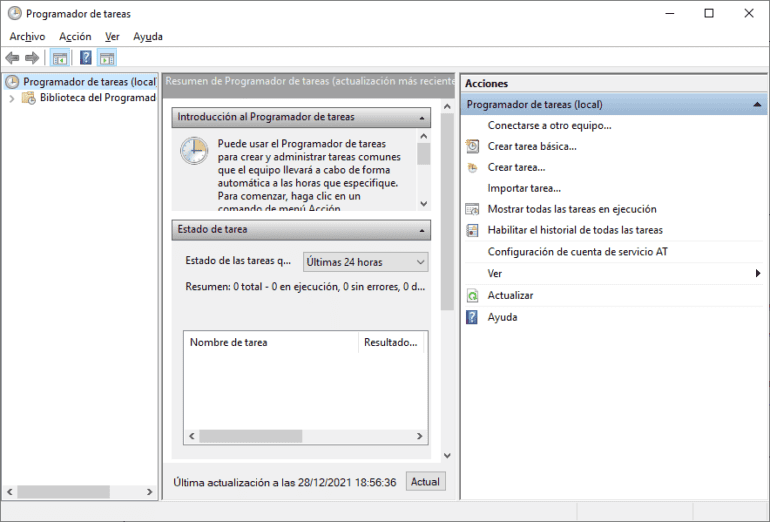Image resolution: width=770 pixels, height=522 pixels.
Task: Toggle the Action pane toolbar icon
Action: [107, 58]
